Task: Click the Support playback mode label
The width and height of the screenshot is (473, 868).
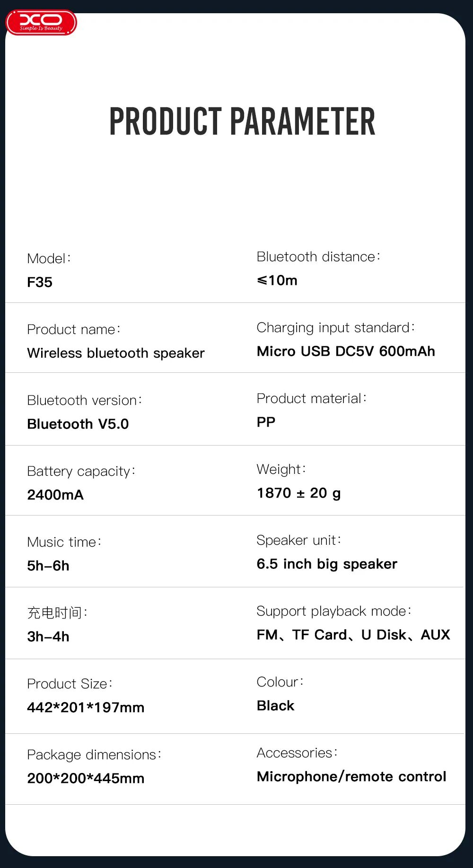Action: point(334,611)
